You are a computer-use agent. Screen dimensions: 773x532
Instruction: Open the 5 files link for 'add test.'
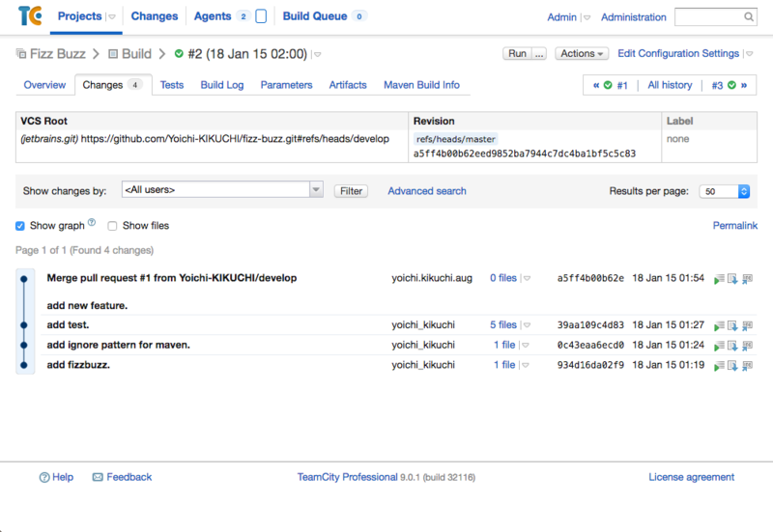pyautogui.click(x=502, y=324)
